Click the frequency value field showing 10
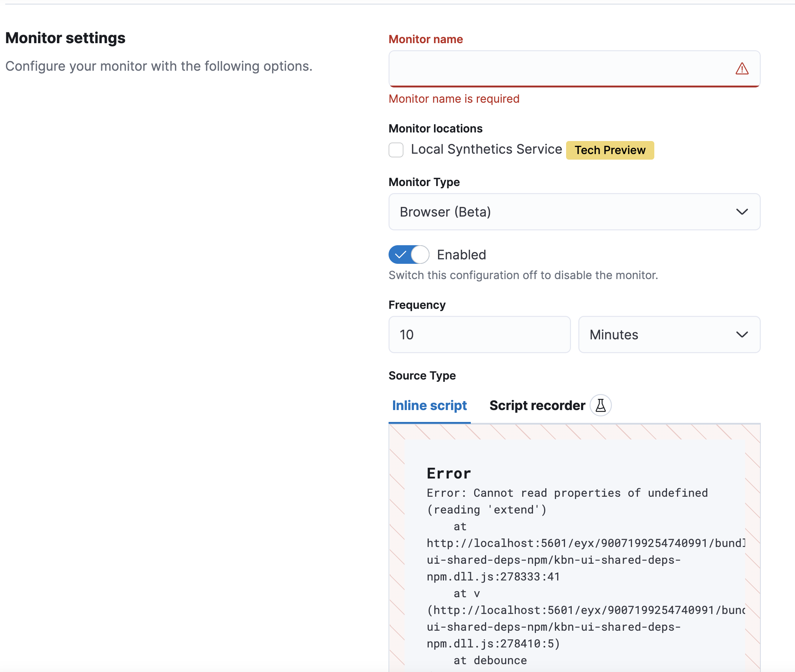The width and height of the screenshot is (795, 672). click(x=479, y=335)
